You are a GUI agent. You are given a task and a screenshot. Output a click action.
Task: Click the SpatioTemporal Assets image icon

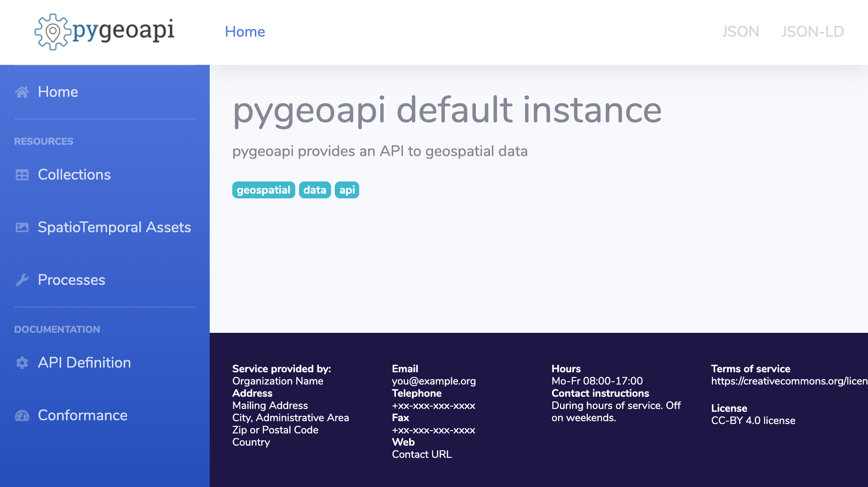point(22,228)
